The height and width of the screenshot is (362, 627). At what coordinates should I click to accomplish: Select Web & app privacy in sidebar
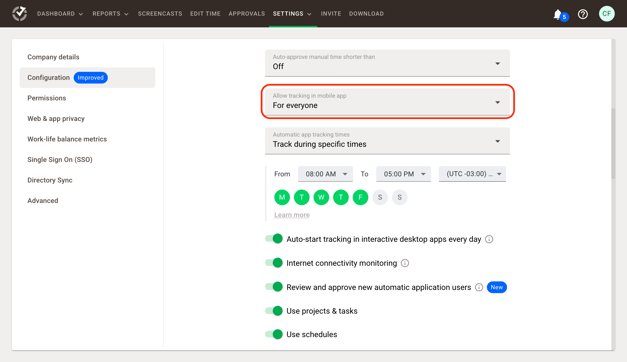click(x=56, y=118)
